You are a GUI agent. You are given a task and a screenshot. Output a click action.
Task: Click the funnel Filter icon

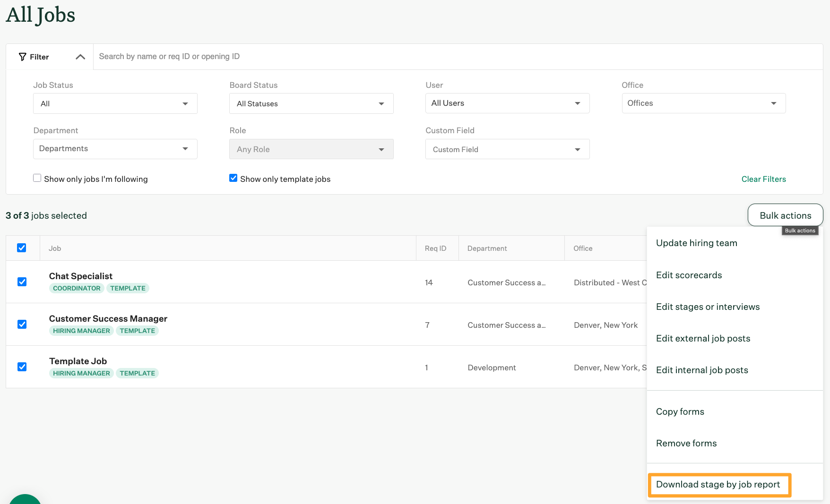22,57
